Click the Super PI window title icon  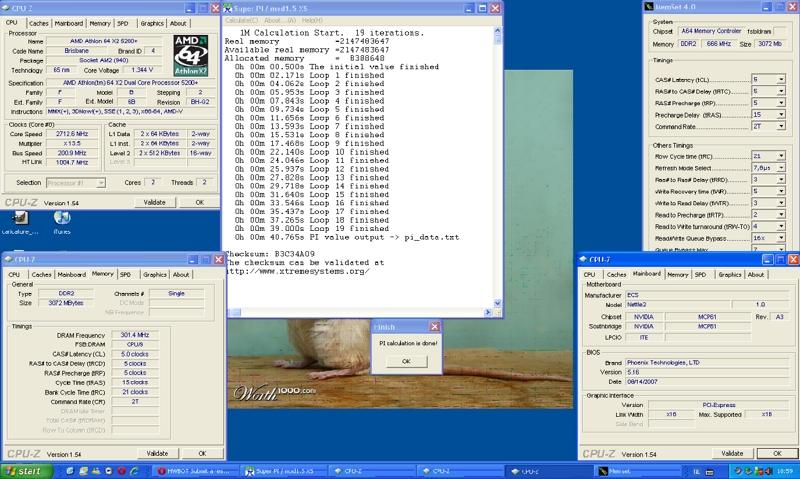[x=228, y=9]
